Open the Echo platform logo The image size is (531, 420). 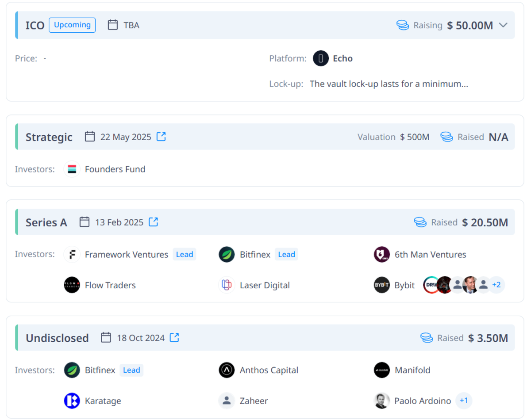coord(321,58)
